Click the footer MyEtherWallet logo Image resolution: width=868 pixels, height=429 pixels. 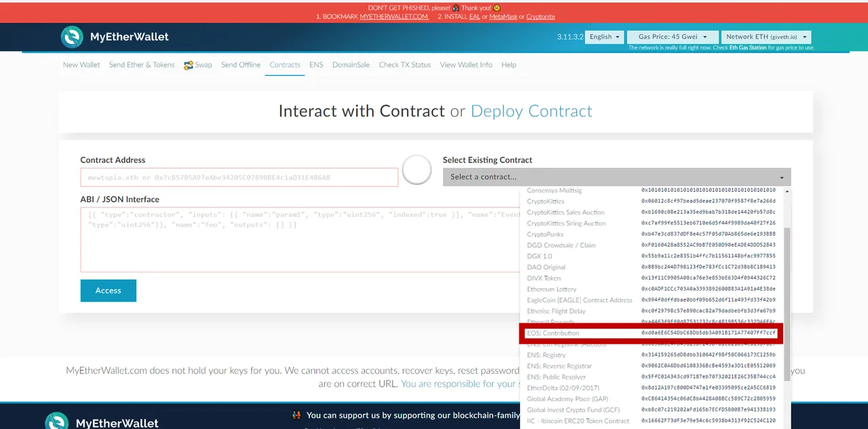point(102,422)
